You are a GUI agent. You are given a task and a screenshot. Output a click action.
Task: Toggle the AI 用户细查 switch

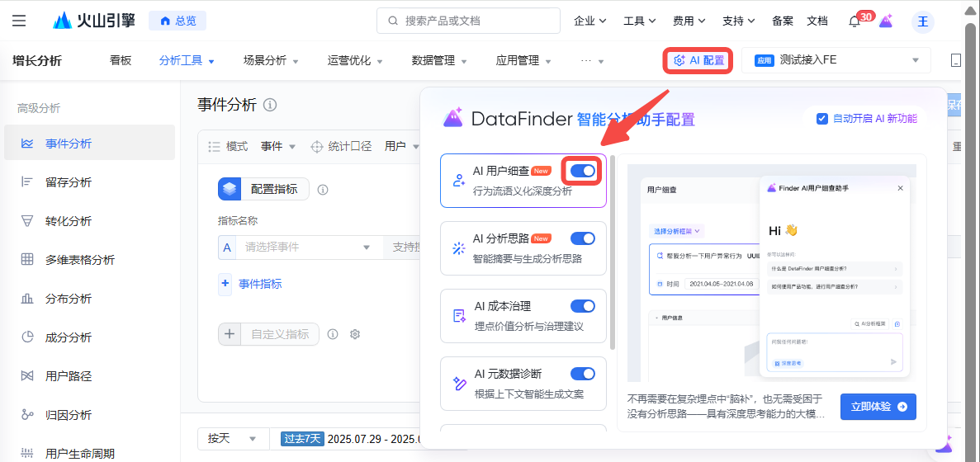[583, 171]
